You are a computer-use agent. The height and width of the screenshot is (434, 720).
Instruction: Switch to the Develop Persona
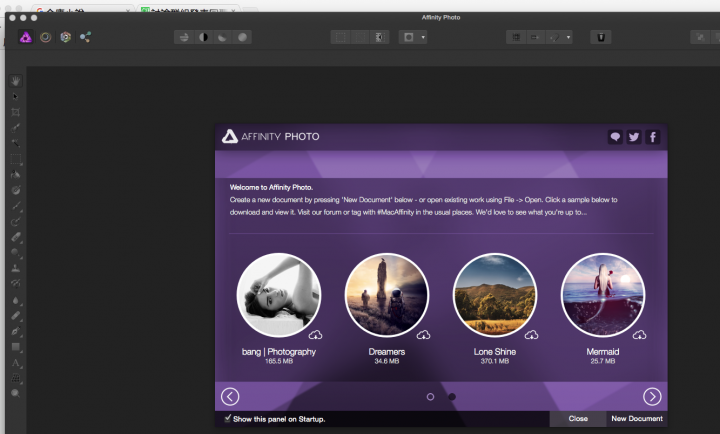(x=66, y=37)
